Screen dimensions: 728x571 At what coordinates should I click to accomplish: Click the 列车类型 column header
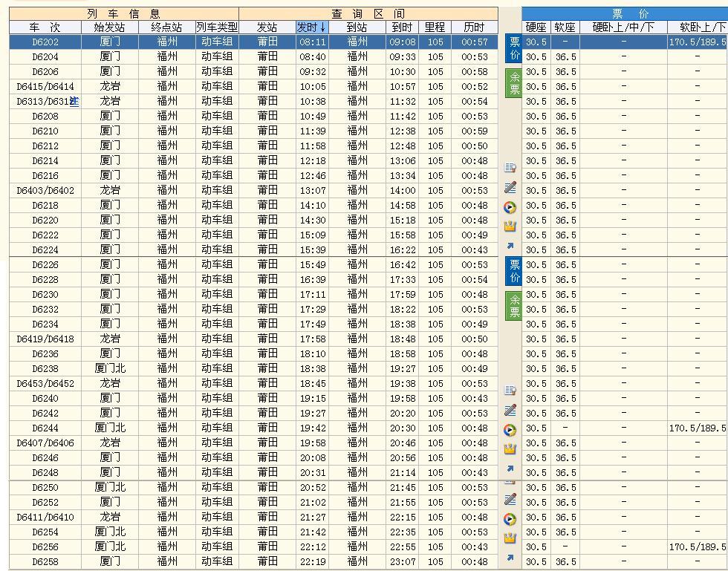tap(217, 27)
